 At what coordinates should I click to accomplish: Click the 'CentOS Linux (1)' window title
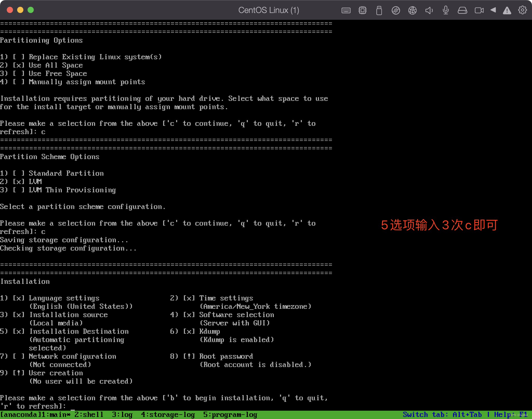pos(269,10)
